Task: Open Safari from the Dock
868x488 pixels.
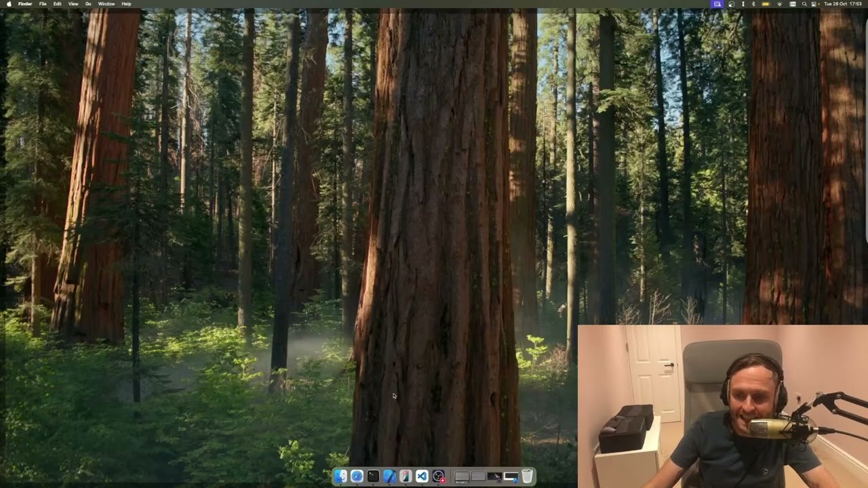Action: click(x=357, y=476)
